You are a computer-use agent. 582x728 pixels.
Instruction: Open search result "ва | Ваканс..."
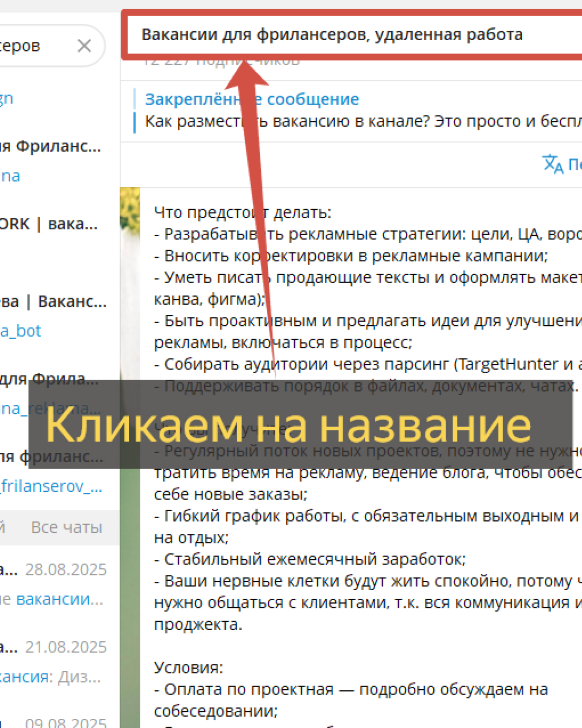click(x=53, y=301)
